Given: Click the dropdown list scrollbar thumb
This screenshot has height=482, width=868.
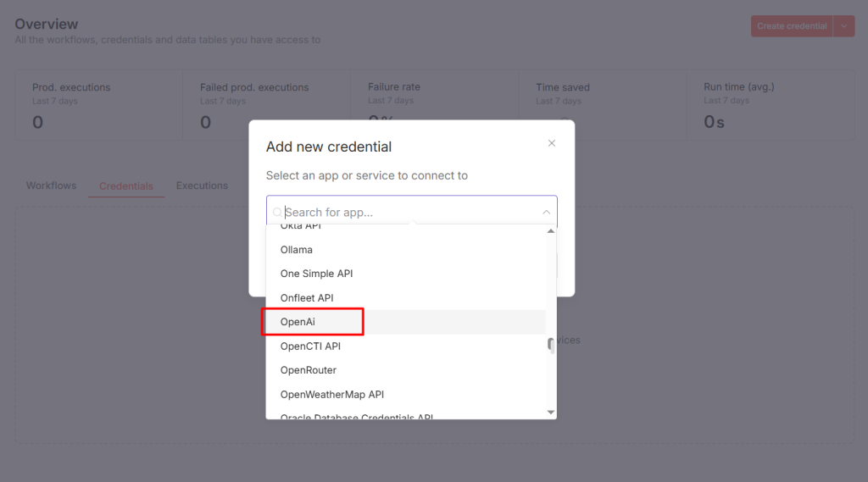Looking at the screenshot, I should 551,344.
